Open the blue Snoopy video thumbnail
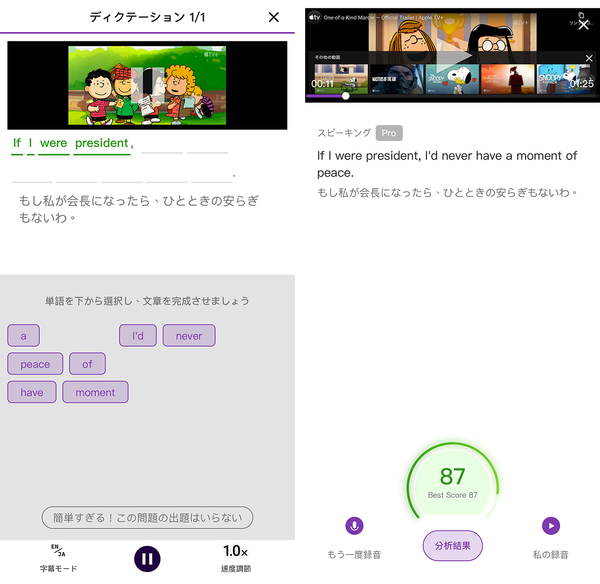The width and height of the screenshot is (600, 584). coord(563,79)
